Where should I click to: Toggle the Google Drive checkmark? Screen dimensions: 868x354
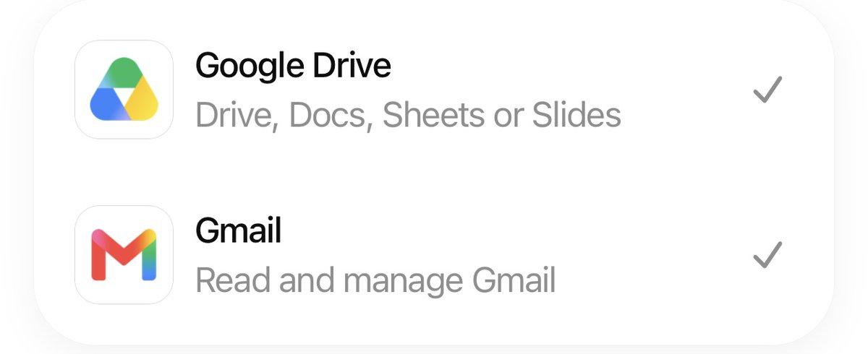tap(767, 90)
